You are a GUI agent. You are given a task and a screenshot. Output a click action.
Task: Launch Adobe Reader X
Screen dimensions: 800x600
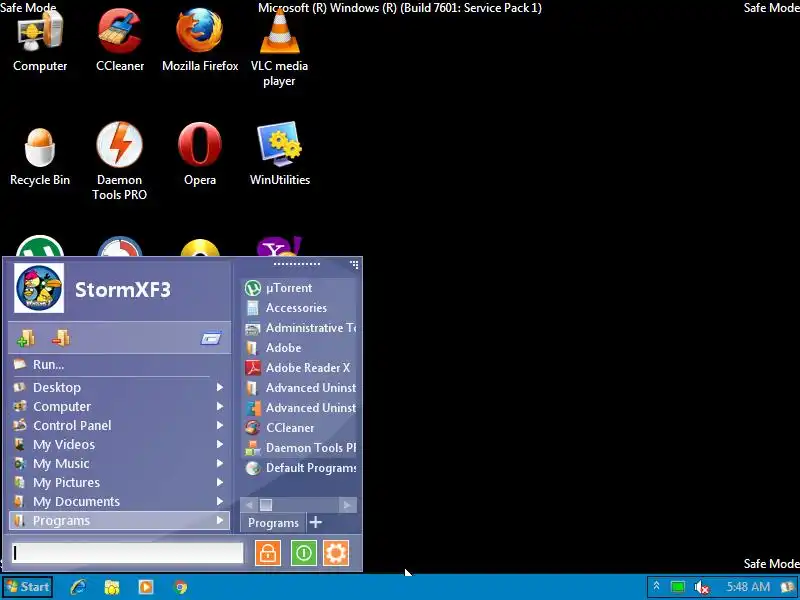(299, 368)
